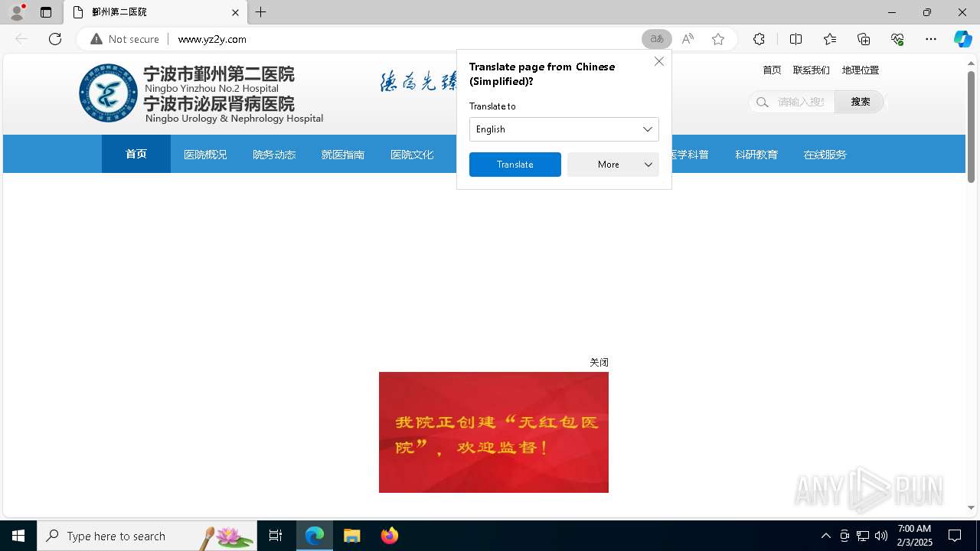Screen dimensions: 980x551
Task: Click 关闭 to close the red banner
Action: (x=599, y=363)
